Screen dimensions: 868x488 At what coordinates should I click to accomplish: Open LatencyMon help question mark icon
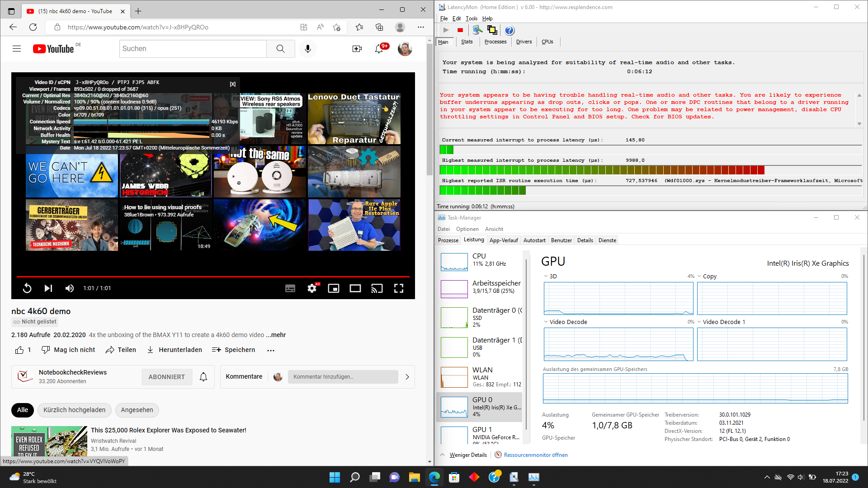[x=509, y=30]
